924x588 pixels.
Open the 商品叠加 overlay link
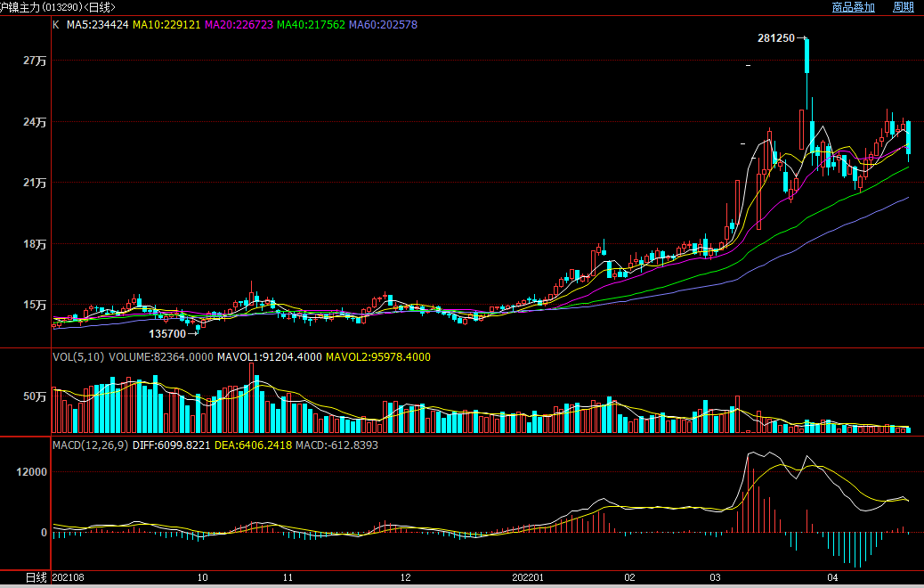tap(853, 7)
